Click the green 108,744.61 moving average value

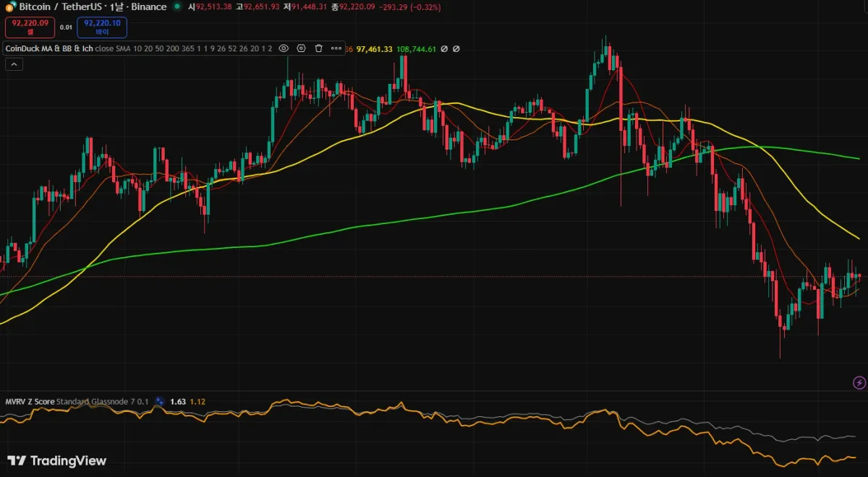coord(417,49)
